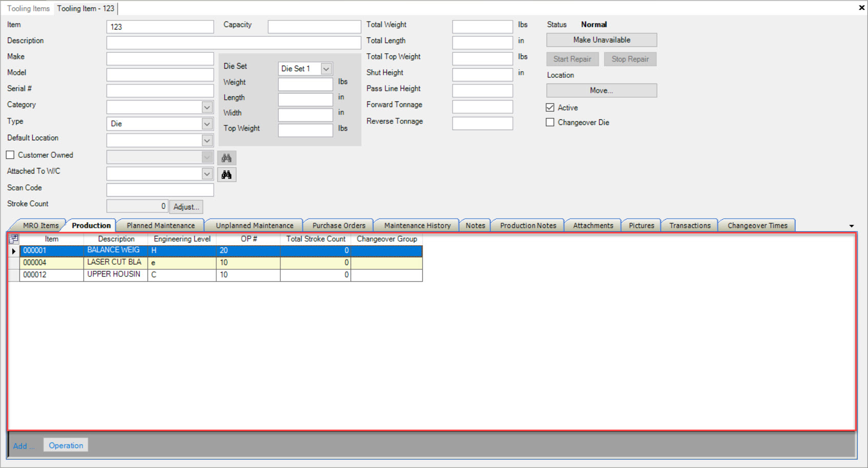Click the Shut Height input field
Screen dimensions: 868x468
click(x=483, y=75)
